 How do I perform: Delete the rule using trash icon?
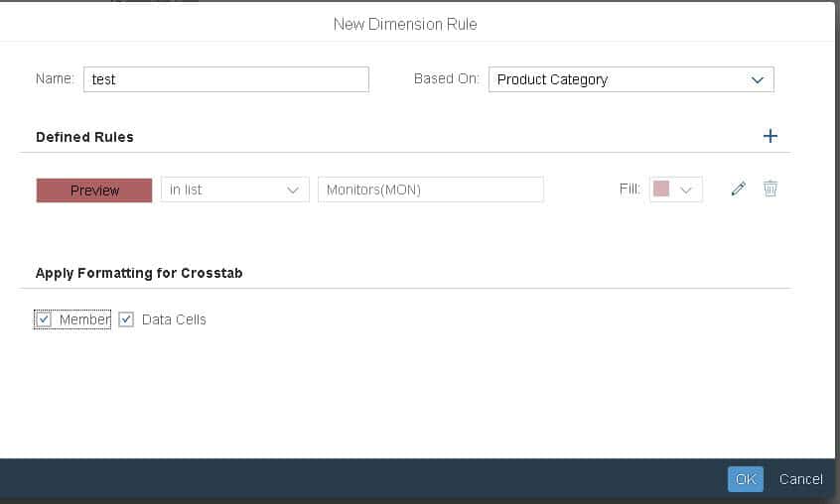coord(770,189)
